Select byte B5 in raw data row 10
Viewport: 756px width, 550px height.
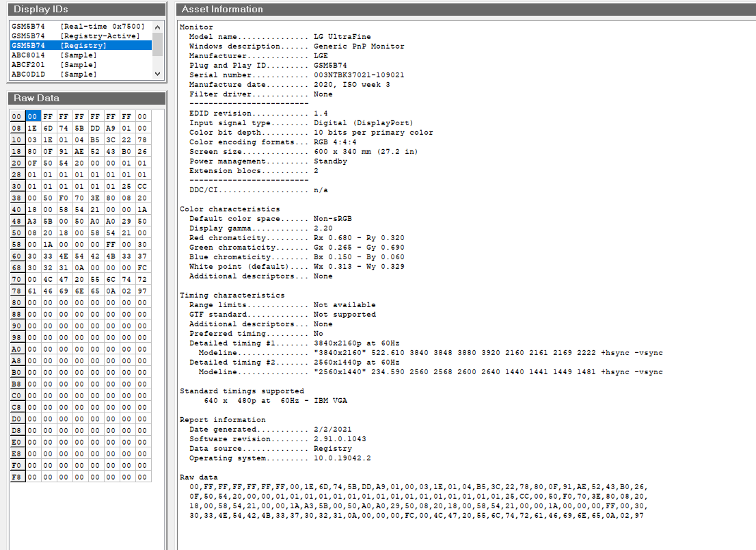(95, 140)
